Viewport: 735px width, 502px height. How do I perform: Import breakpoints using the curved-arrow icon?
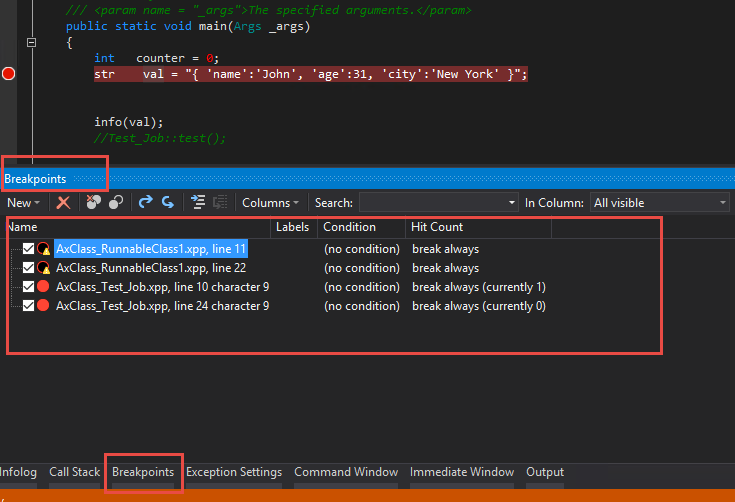(167, 202)
